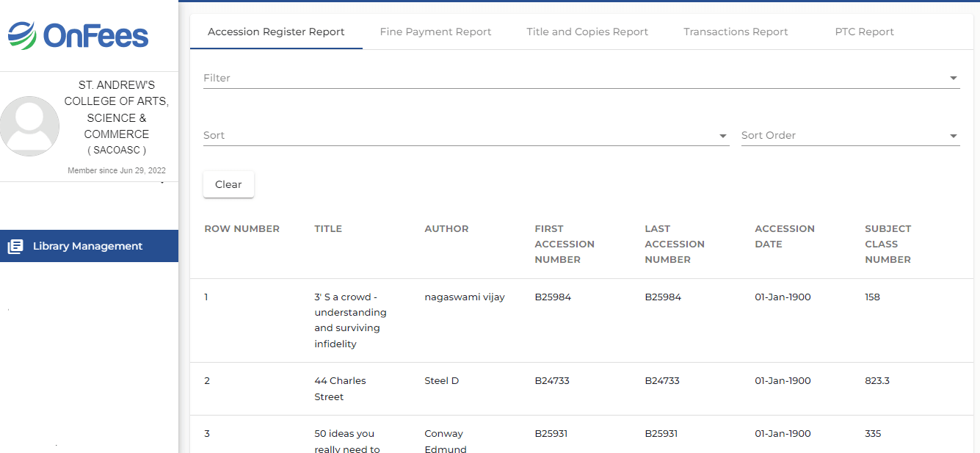Image resolution: width=980 pixels, height=453 pixels.
Task: Open the Title and Copies Report tab
Action: click(587, 32)
